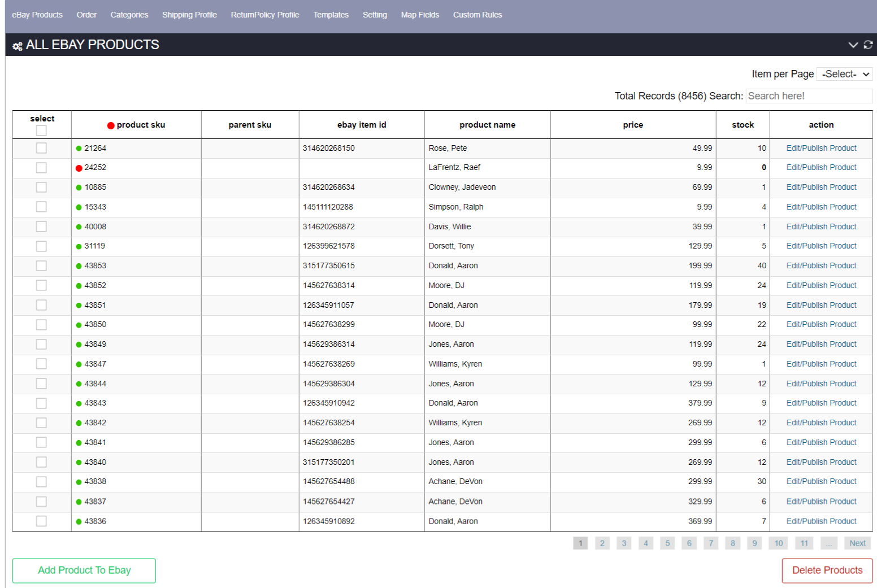Open ReturnPolicy Profile menu

[x=265, y=15]
